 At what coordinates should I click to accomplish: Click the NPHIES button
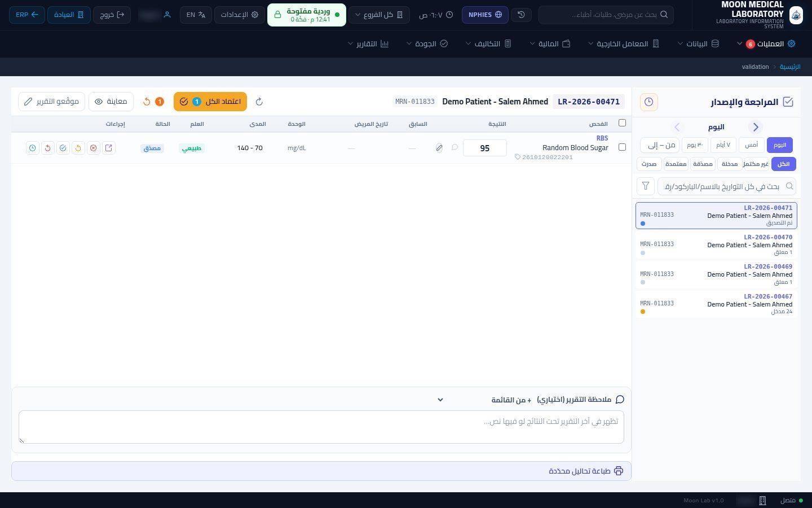485,15
